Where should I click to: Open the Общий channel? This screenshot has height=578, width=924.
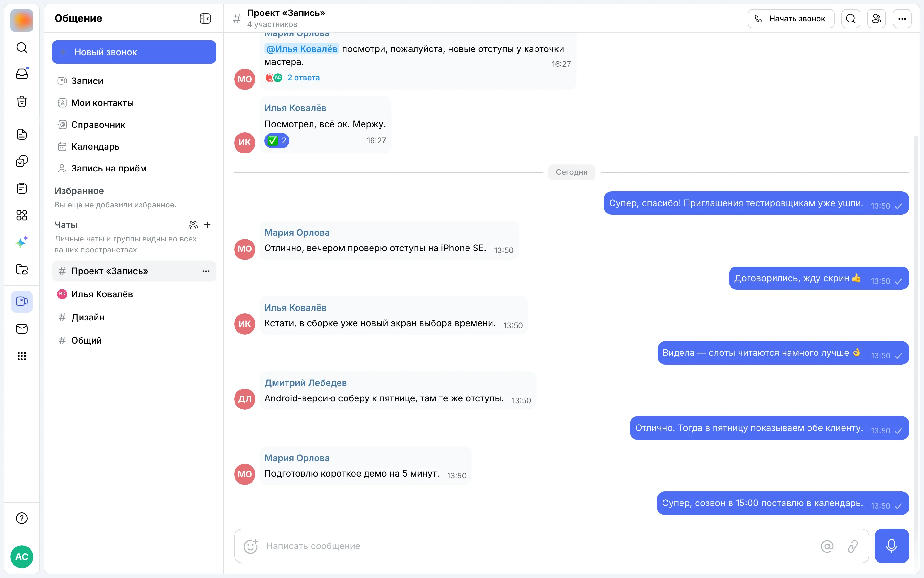point(134,340)
